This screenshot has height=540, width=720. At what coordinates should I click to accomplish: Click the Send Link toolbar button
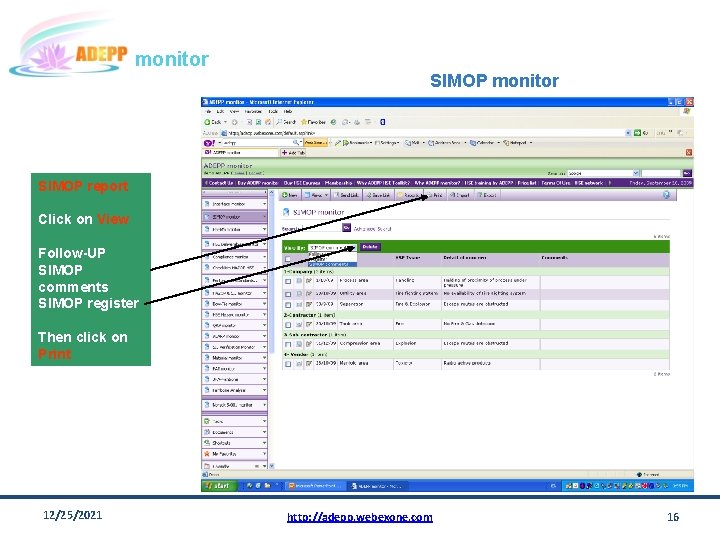click(x=347, y=195)
